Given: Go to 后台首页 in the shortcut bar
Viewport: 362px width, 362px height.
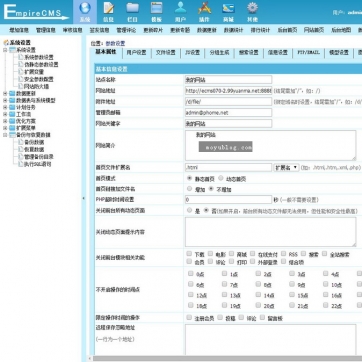Looking at the screenshot, I should pyautogui.click(x=287, y=30).
